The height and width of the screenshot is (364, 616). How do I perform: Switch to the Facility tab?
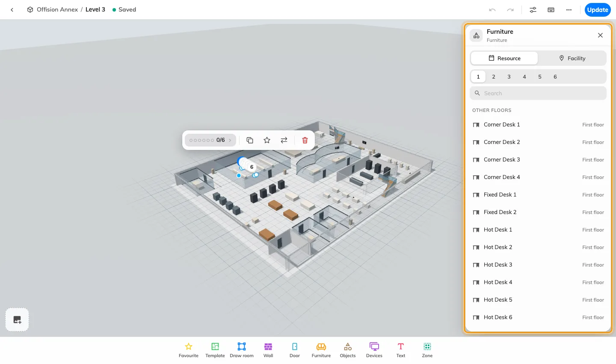(572, 58)
